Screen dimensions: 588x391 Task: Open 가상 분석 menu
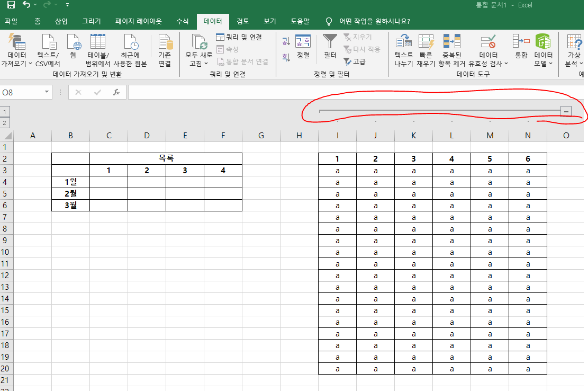(574, 50)
